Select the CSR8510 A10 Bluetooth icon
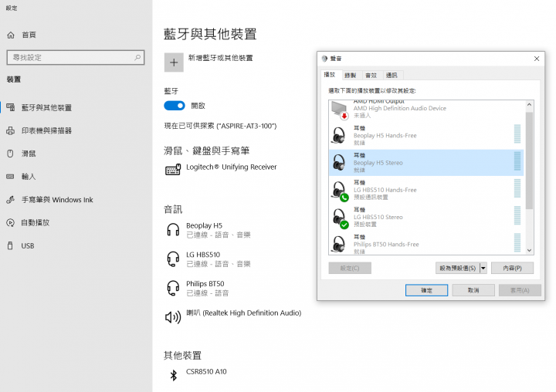The image size is (556, 392). (x=174, y=375)
